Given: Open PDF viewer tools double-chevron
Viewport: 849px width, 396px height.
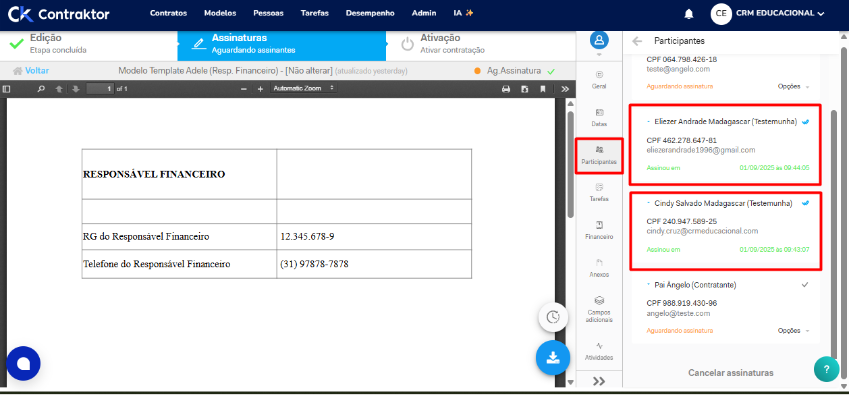Looking at the screenshot, I should [565, 89].
